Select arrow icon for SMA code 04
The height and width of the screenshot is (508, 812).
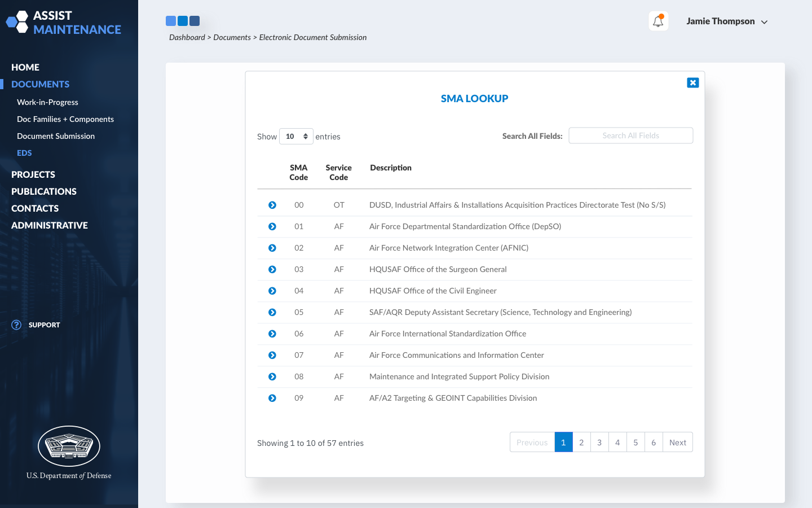pos(272,291)
